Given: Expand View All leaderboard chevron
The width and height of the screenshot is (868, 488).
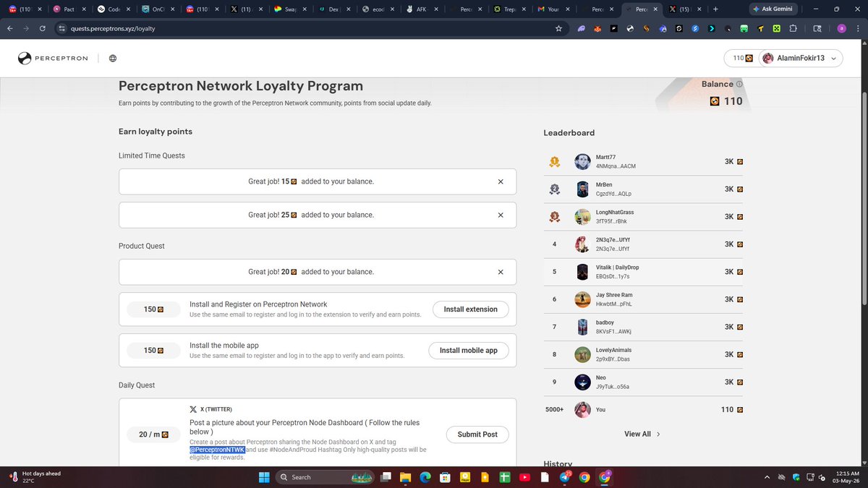Looking at the screenshot, I should [x=658, y=434].
